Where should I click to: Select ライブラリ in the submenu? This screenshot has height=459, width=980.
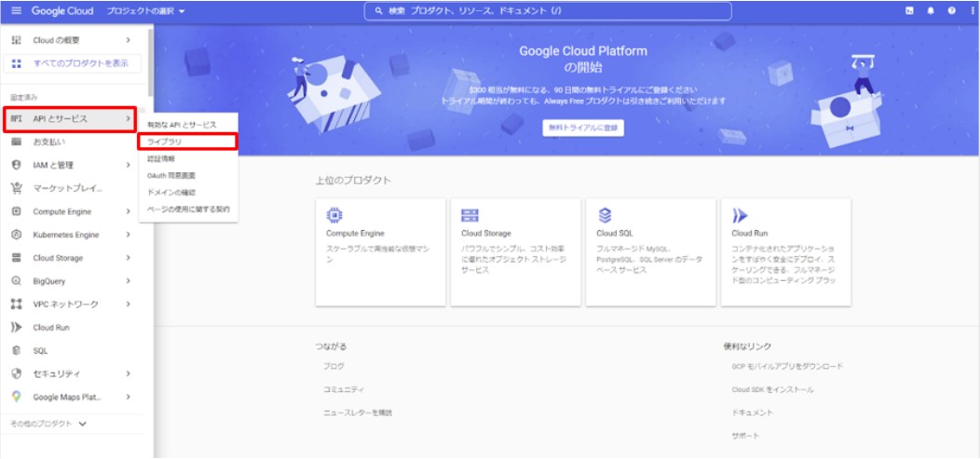pos(188,142)
